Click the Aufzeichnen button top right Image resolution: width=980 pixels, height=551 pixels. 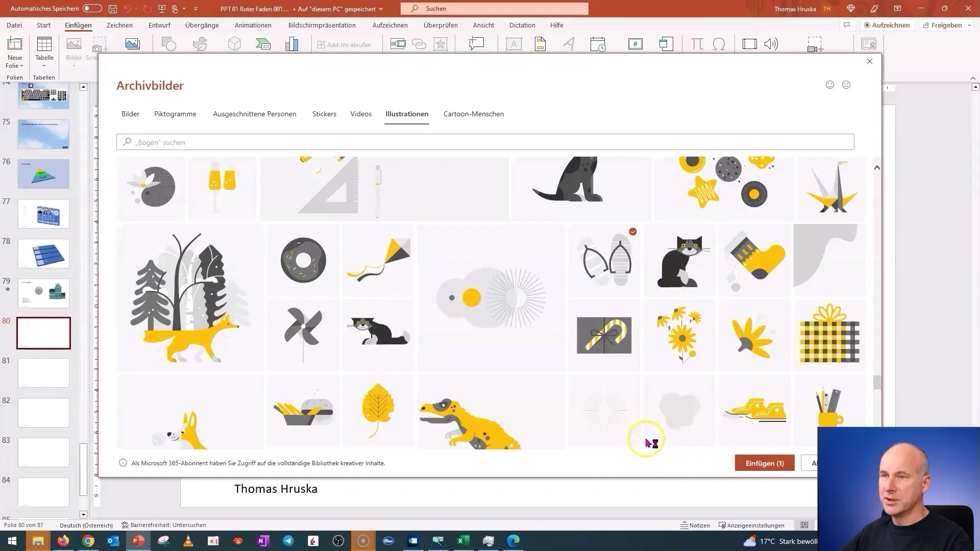887,25
